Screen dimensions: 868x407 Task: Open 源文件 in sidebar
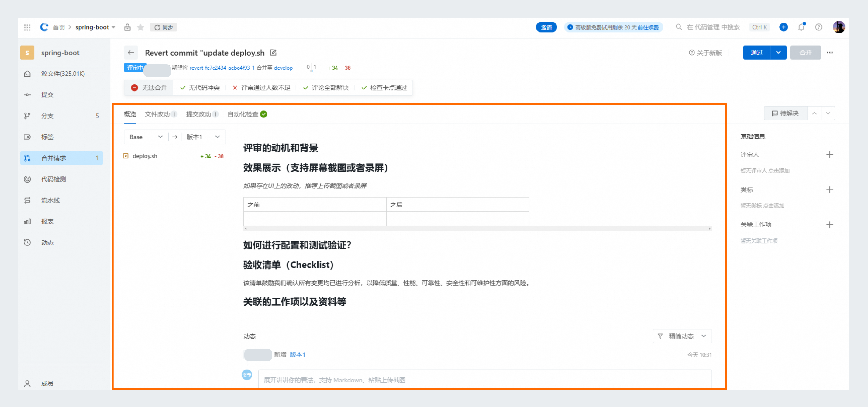61,74
